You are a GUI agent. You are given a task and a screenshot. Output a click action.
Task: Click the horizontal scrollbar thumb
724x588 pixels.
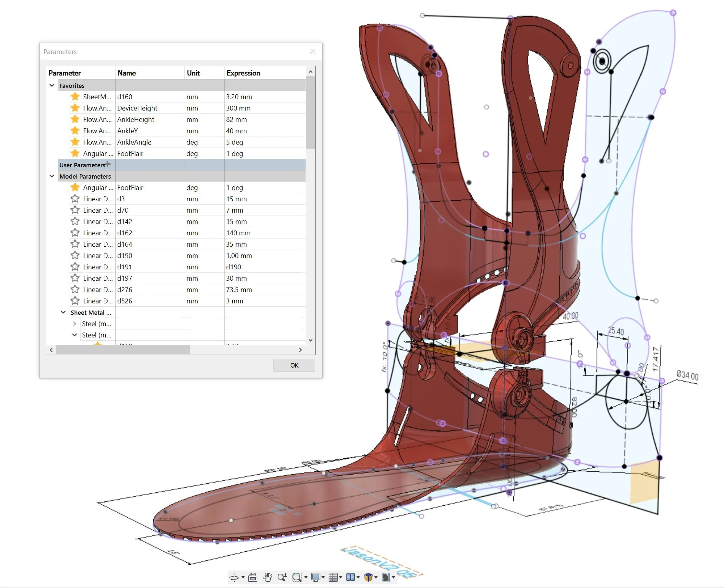pyautogui.click(x=123, y=349)
